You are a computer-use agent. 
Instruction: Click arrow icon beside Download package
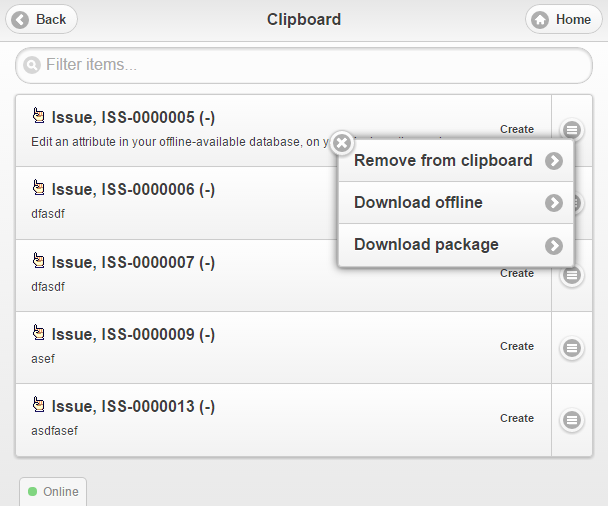[554, 245]
